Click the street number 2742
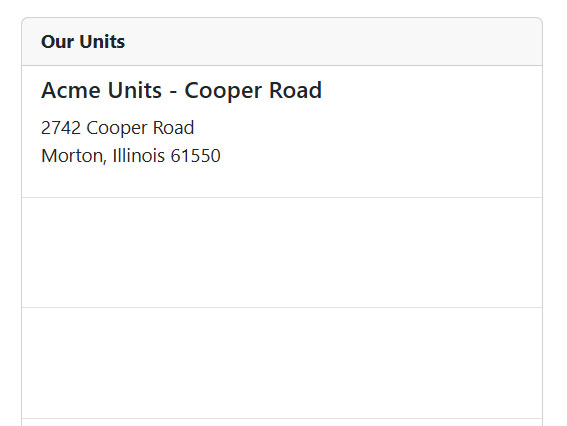567x426 pixels. tap(61, 128)
